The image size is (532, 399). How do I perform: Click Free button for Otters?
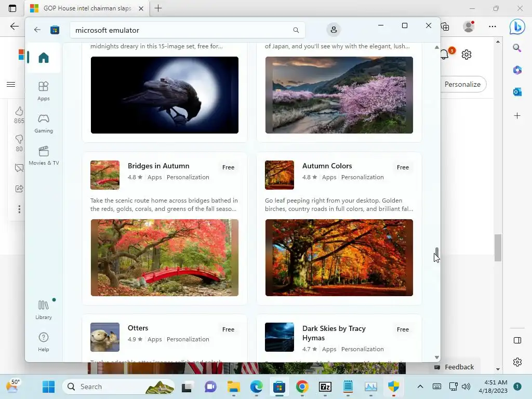click(x=229, y=329)
